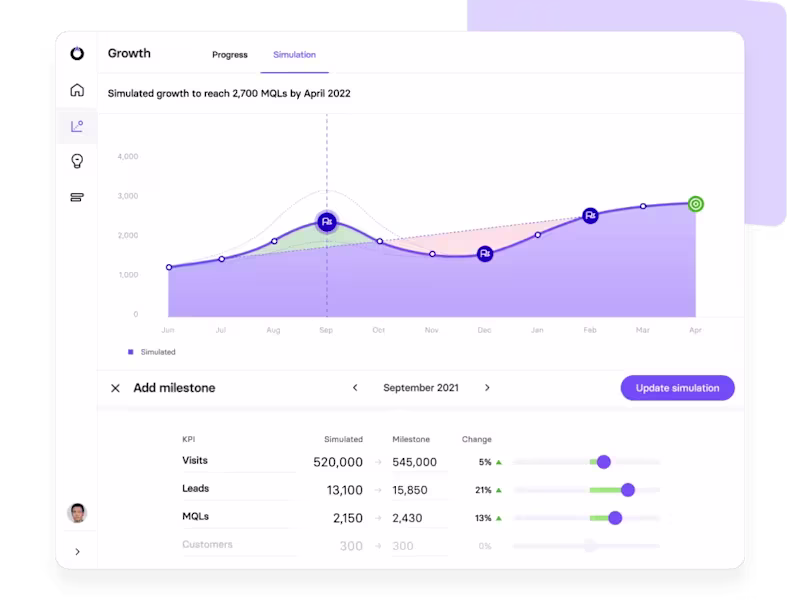
Task: Click the 13% MQLs change value
Action: click(x=483, y=518)
